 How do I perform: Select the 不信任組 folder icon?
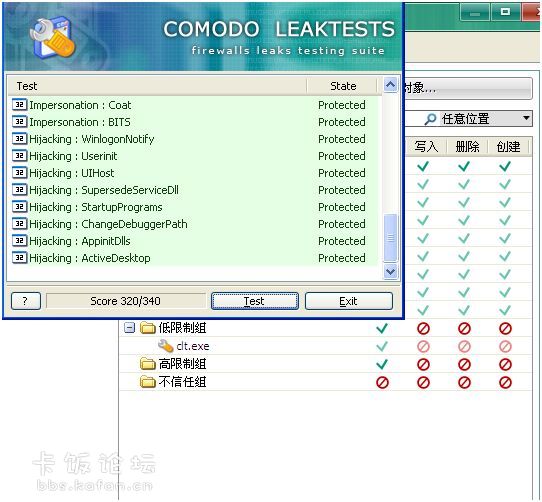(x=148, y=382)
